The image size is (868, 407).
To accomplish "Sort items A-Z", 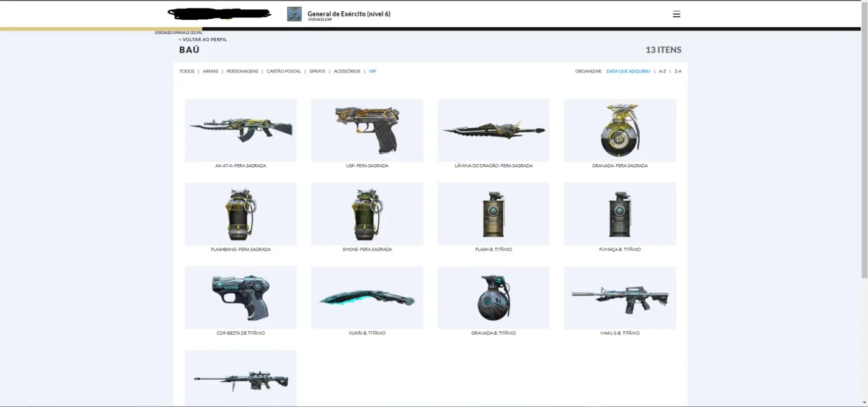I will tap(662, 71).
